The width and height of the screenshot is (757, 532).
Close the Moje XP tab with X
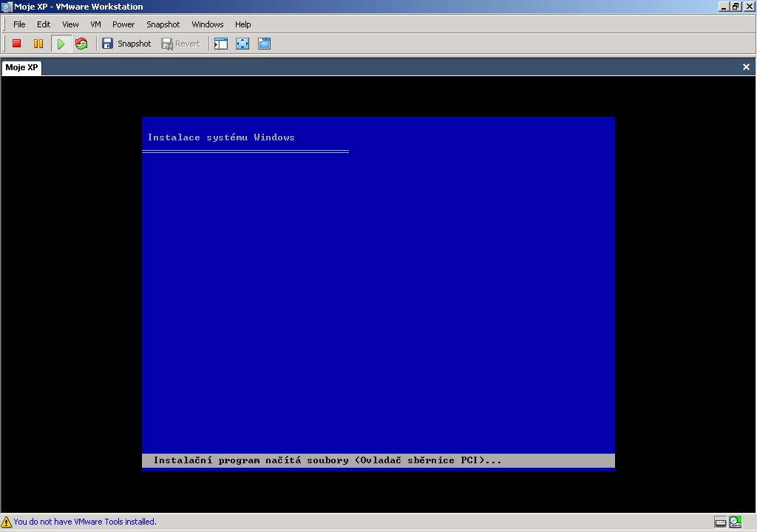pyautogui.click(x=746, y=67)
